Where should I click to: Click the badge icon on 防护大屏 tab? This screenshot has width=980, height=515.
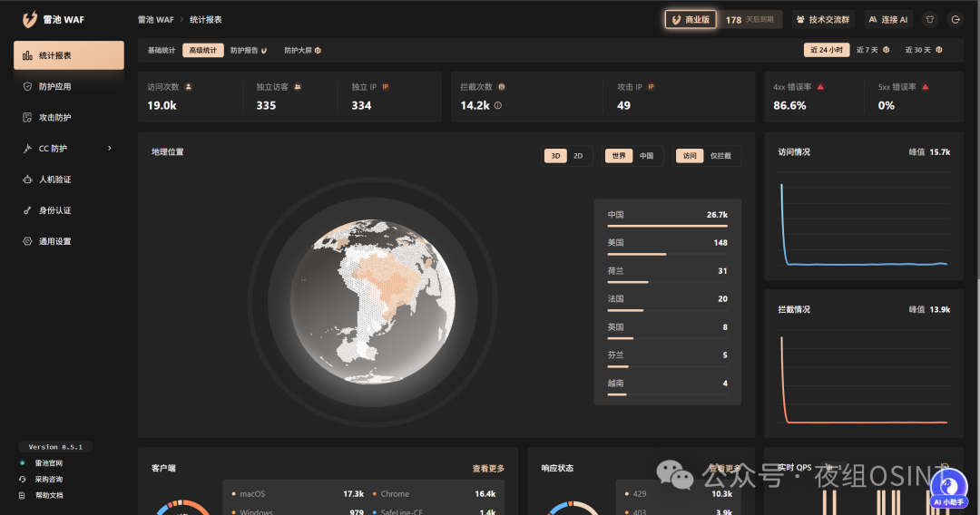click(x=318, y=50)
